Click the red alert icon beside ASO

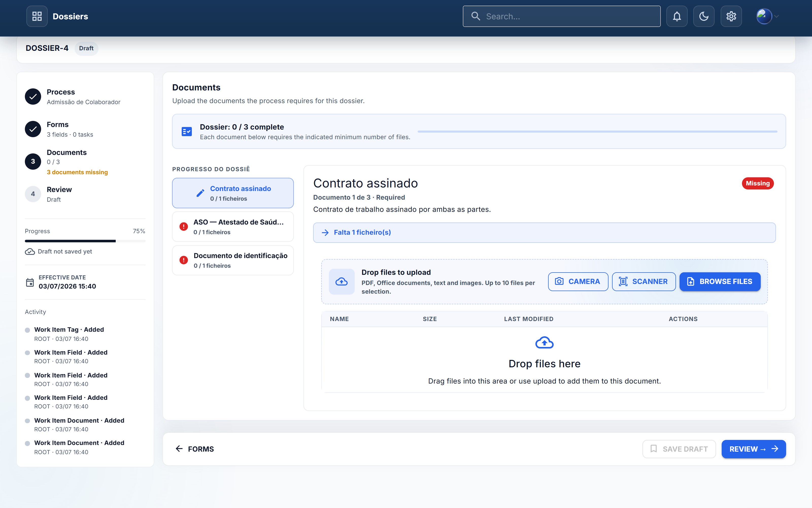183,227
